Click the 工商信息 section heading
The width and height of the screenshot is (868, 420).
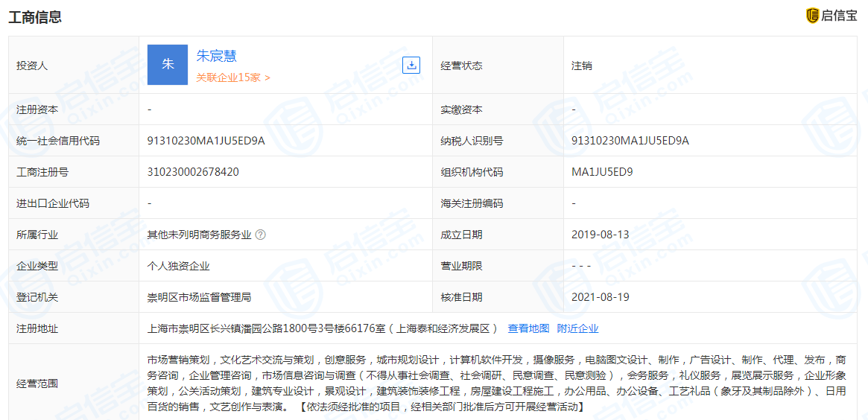35,17
